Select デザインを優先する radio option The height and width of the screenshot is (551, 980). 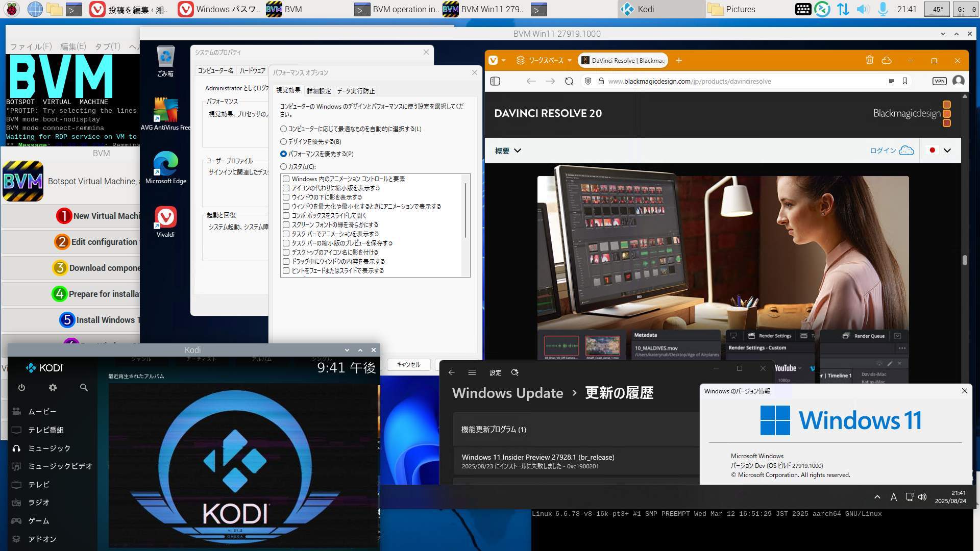[284, 142]
